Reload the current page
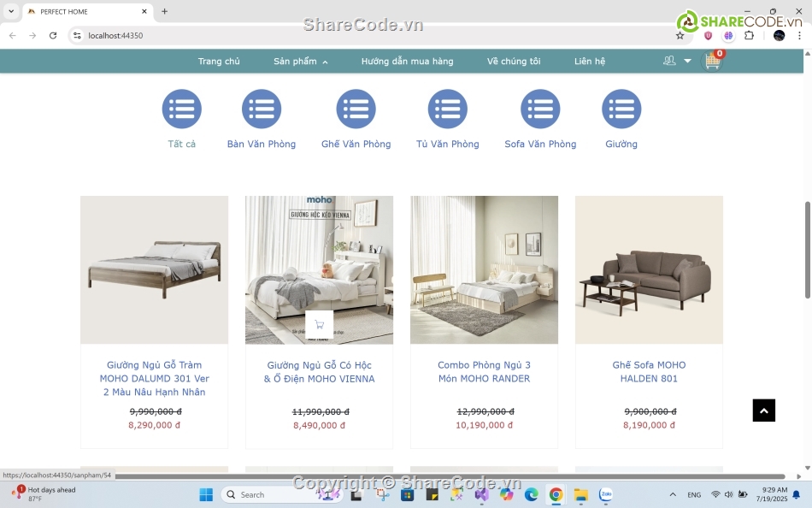The image size is (812, 508). point(53,35)
